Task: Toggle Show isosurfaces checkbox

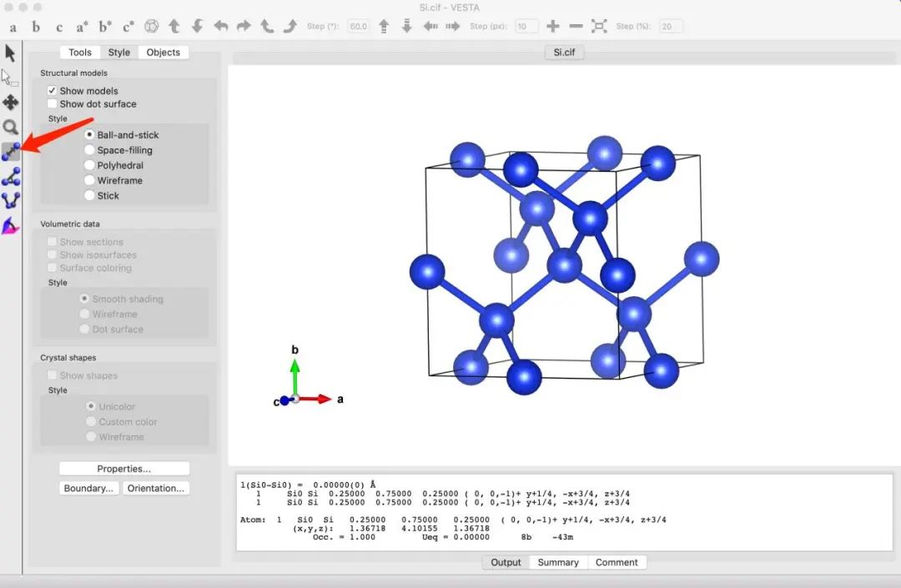Action: point(52,254)
